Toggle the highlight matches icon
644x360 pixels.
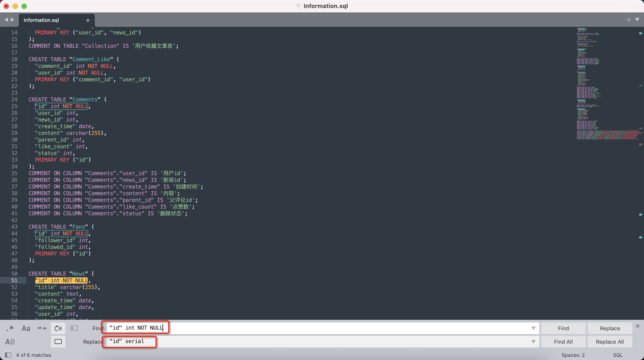pos(58,342)
